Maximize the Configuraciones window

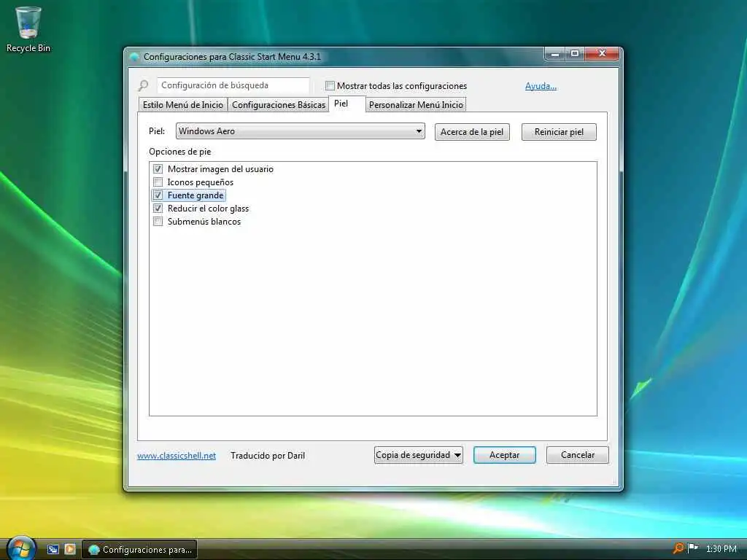coord(575,54)
